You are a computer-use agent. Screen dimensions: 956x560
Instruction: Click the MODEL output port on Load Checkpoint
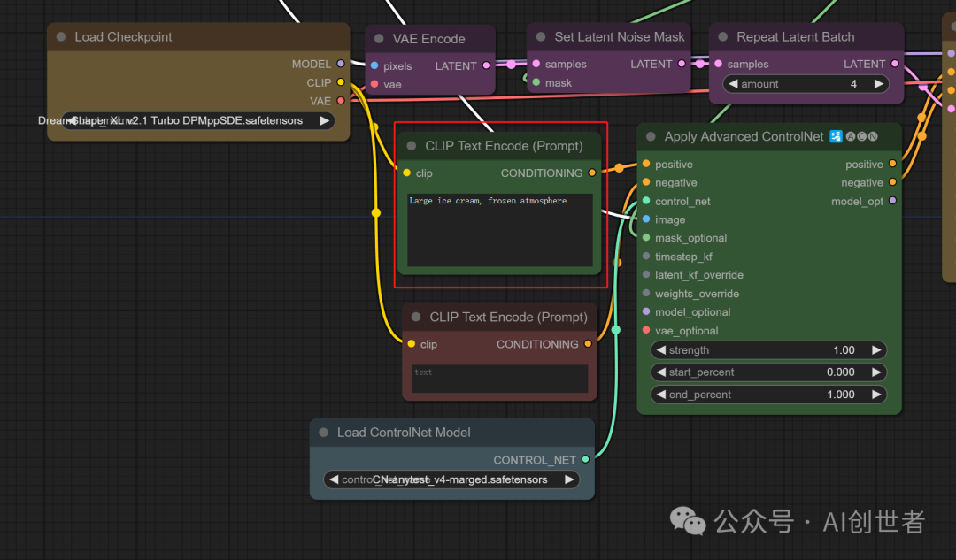[341, 64]
